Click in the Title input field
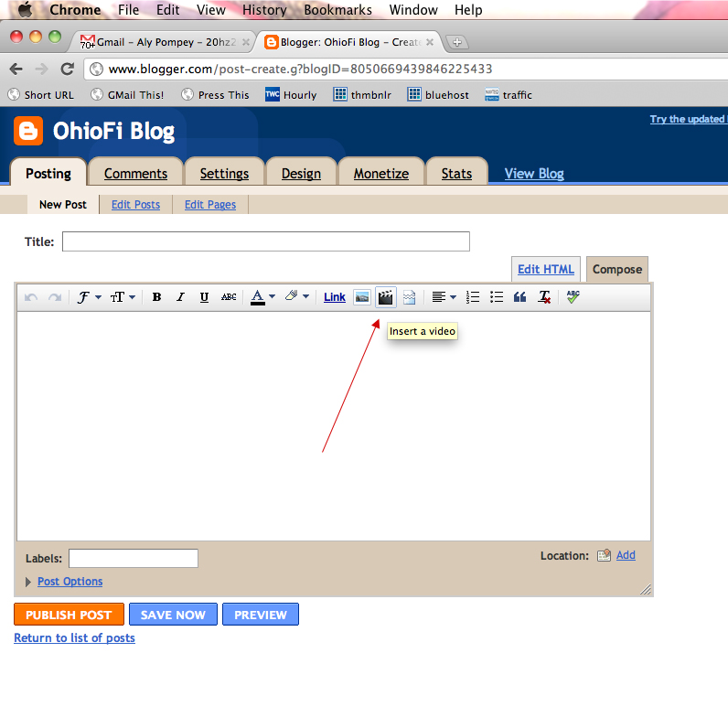The image size is (728, 728). tap(266, 241)
